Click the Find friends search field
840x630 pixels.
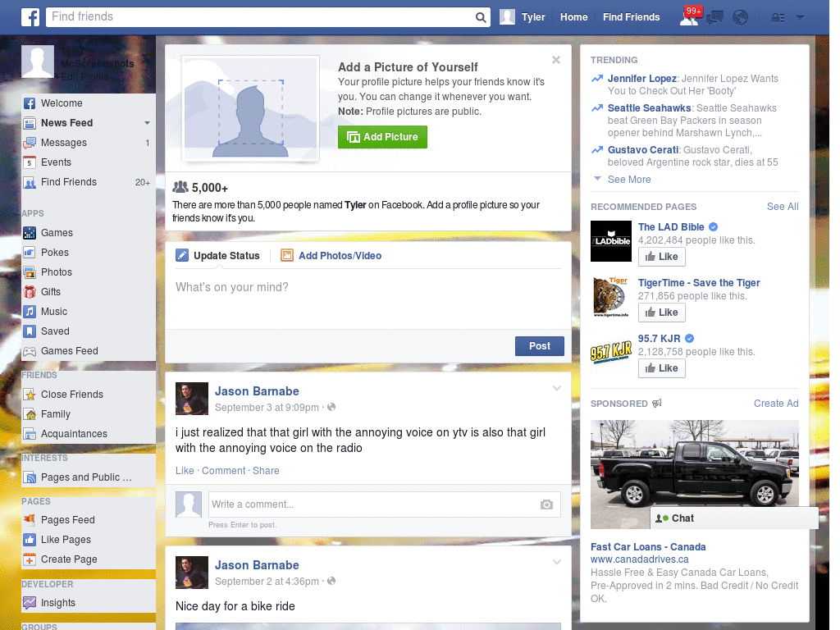point(260,16)
